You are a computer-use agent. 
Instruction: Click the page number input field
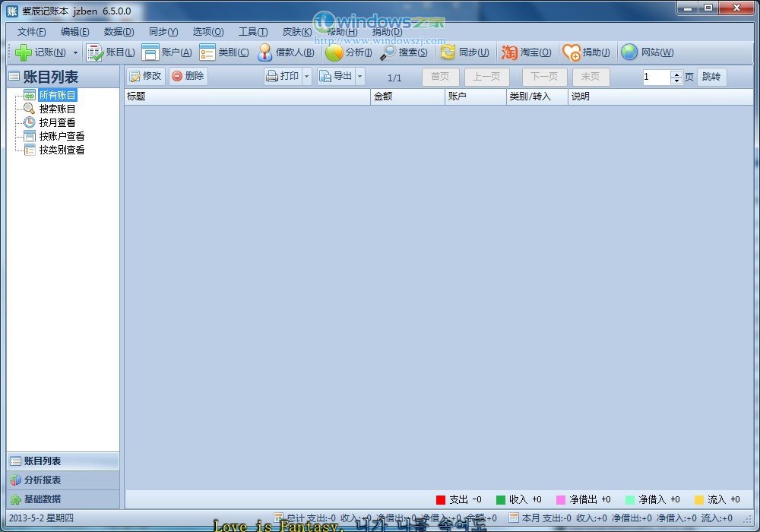656,77
